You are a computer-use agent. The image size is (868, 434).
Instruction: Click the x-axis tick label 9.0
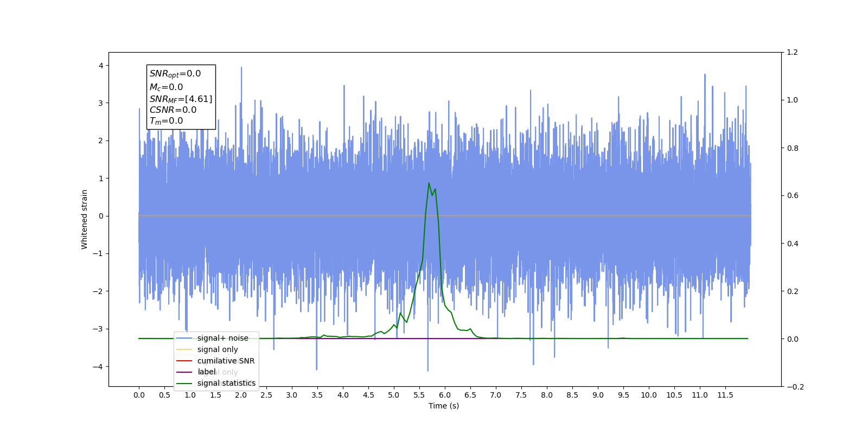pos(598,395)
